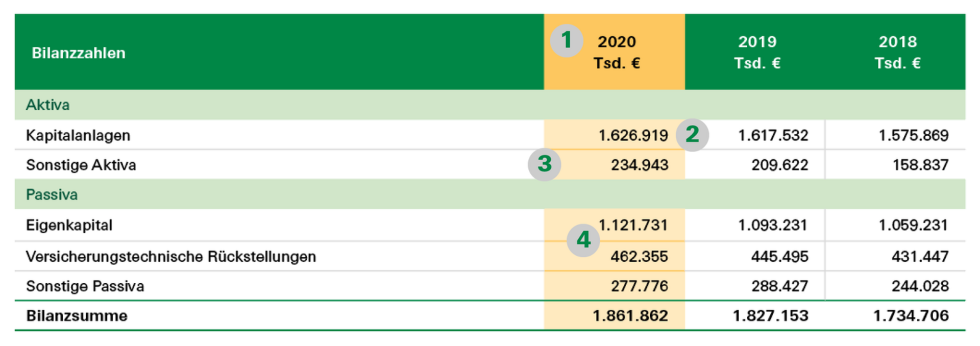
Task: Click the Sonstige Aktiva row label
Action: tap(81, 165)
